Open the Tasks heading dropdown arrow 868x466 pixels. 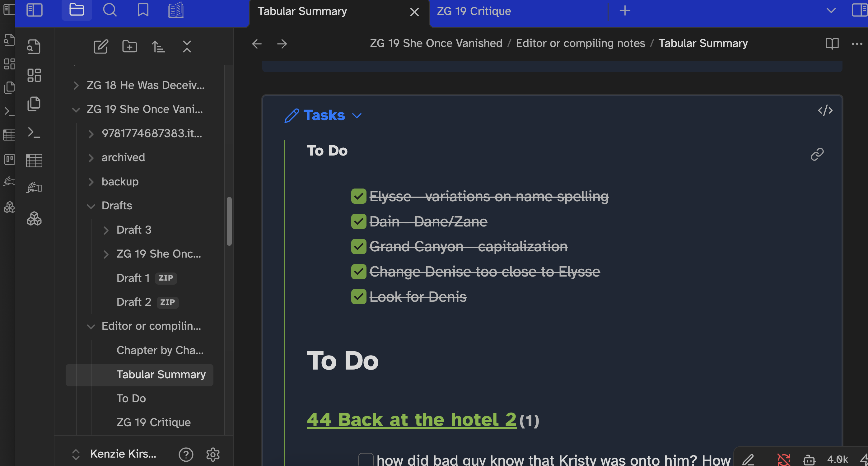(357, 116)
